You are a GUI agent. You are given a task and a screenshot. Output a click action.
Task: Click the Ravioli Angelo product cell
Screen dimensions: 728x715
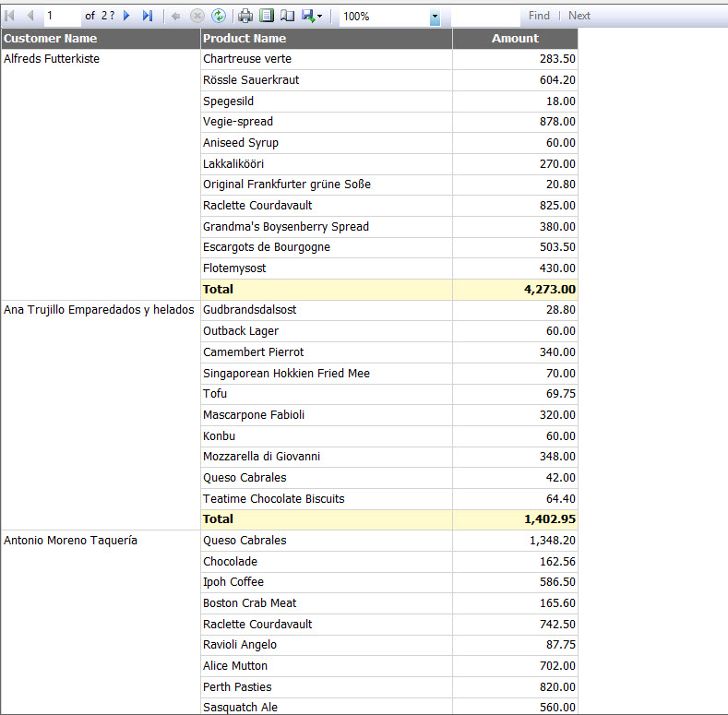click(x=327, y=645)
